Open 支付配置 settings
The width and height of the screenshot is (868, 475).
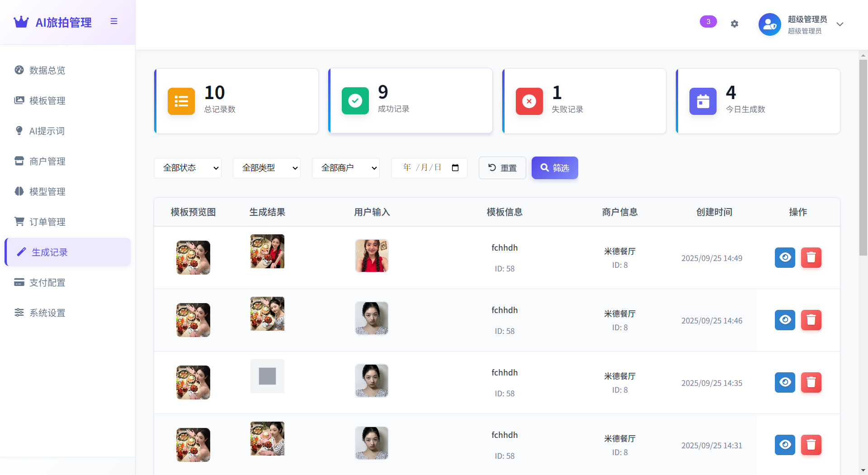pyautogui.click(x=47, y=282)
